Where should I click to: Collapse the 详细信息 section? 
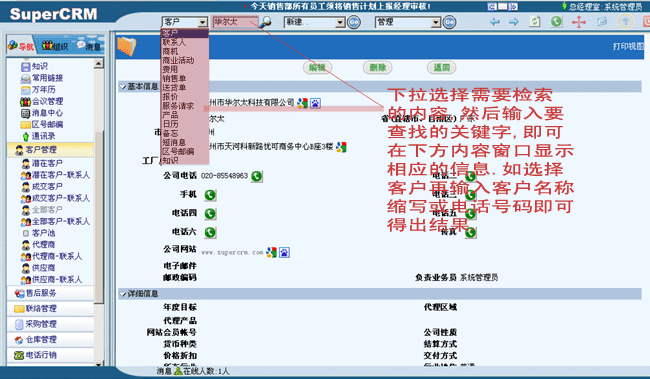coord(123,294)
